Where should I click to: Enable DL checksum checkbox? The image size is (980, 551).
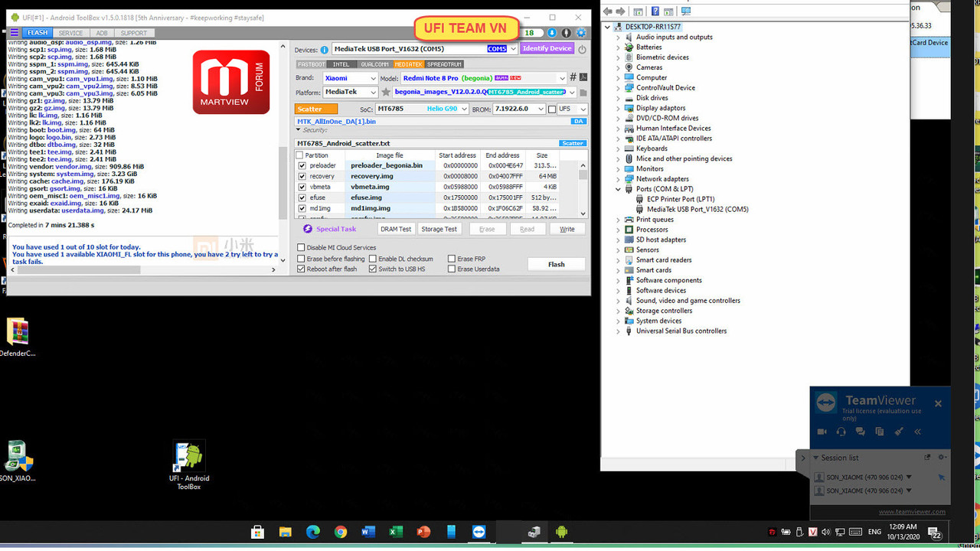[x=373, y=259]
